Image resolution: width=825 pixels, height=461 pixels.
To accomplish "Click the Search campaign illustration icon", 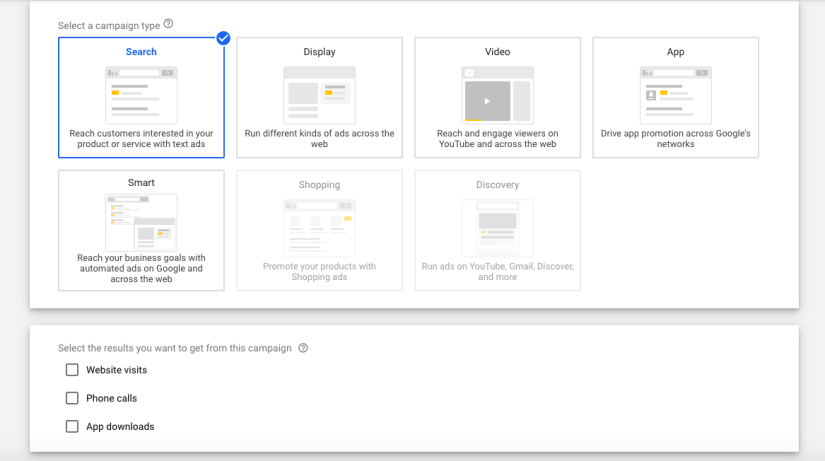I will point(141,95).
